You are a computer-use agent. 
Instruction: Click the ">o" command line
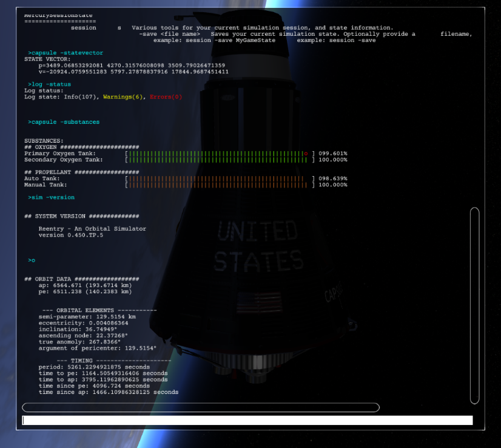tap(32, 260)
